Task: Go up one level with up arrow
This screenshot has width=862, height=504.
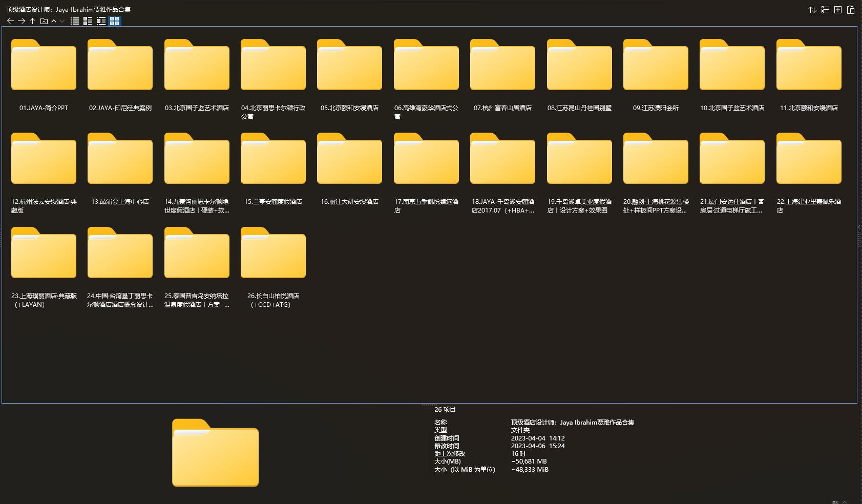Action: click(32, 21)
